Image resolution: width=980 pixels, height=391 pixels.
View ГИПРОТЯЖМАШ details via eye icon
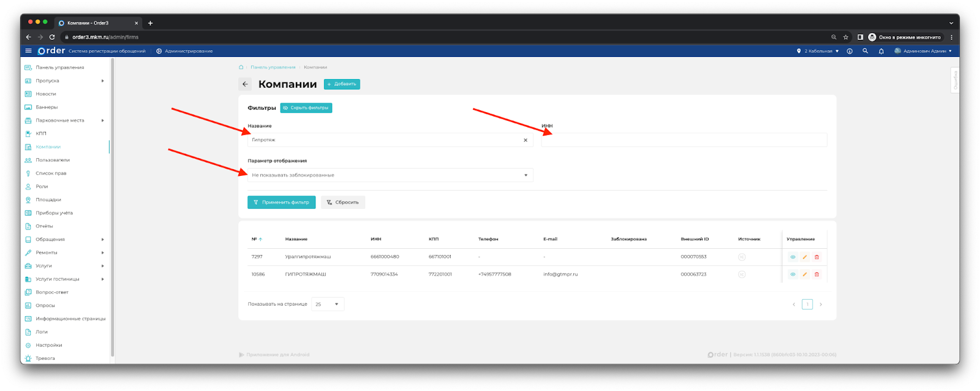793,274
